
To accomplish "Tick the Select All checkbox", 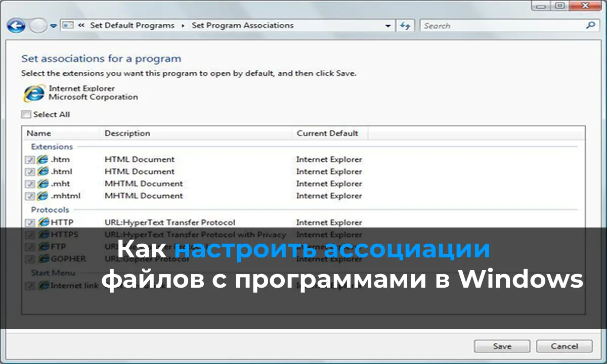I will click(26, 114).
